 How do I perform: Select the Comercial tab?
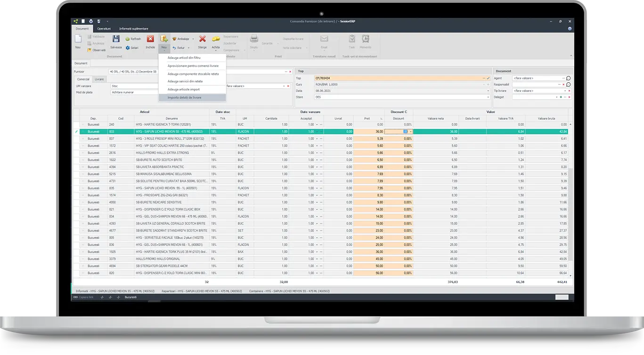(83, 79)
